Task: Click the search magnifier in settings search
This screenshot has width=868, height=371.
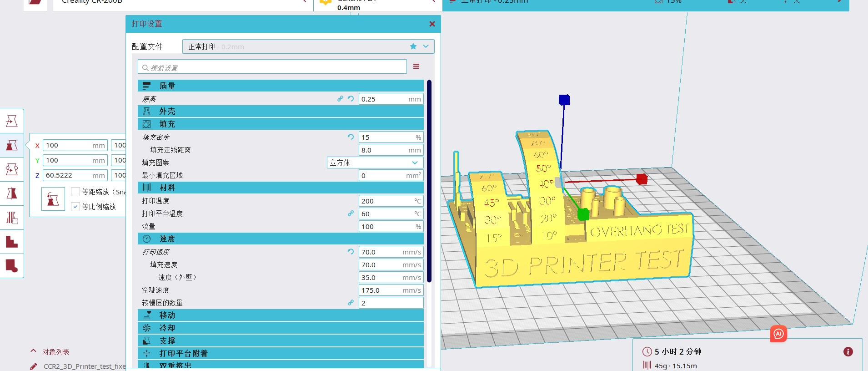Action: [146, 68]
